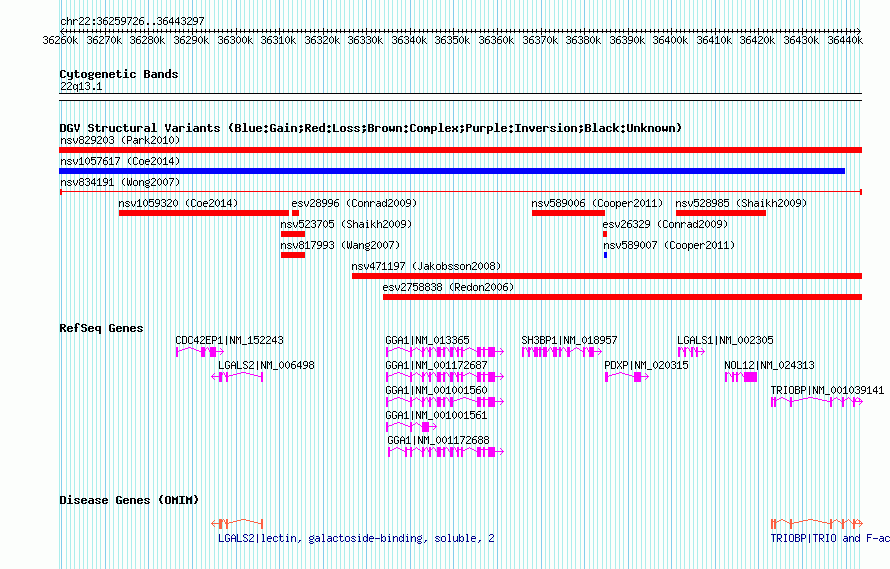This screenshot has width=890, height=569.
Task: Click the SH3BP1|NM_018957 gene label
Action: pos(569,340)
